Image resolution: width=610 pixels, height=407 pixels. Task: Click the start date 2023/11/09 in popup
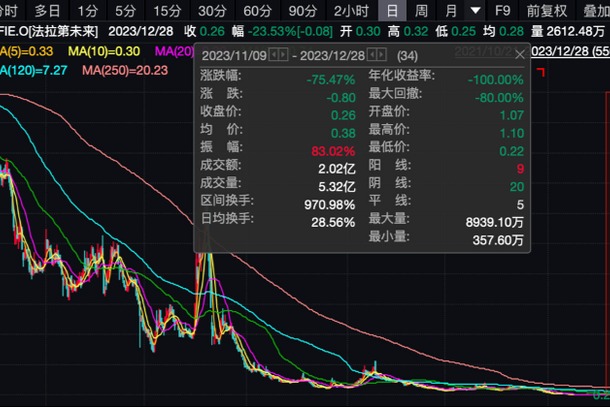[234, 56]
